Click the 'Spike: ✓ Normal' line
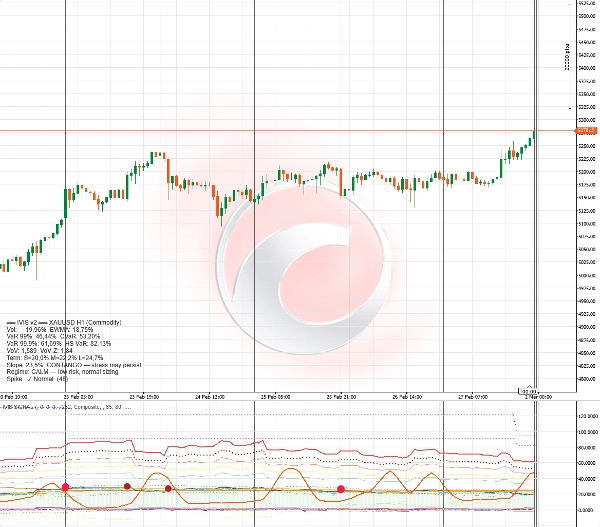The height and width of the screenshot is (527, 600). pos(37,379)
